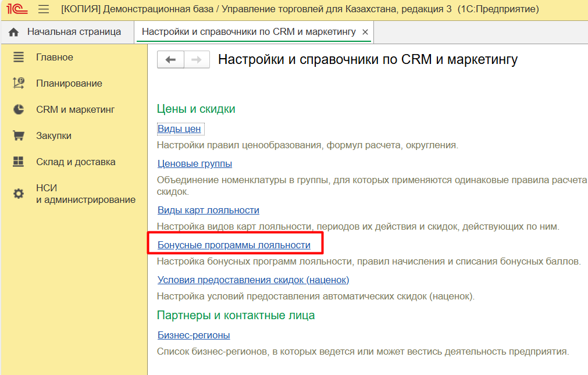Click the Склад и доставка grid icon

[x=19, y=162]
